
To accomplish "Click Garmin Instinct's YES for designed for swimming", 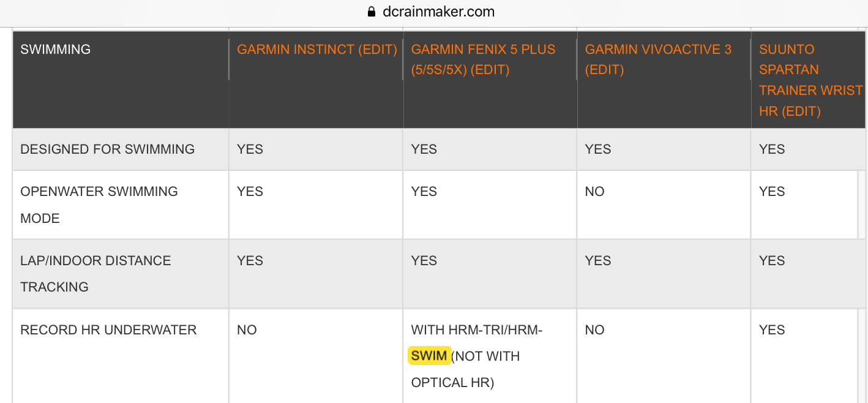I will (250, 149).
